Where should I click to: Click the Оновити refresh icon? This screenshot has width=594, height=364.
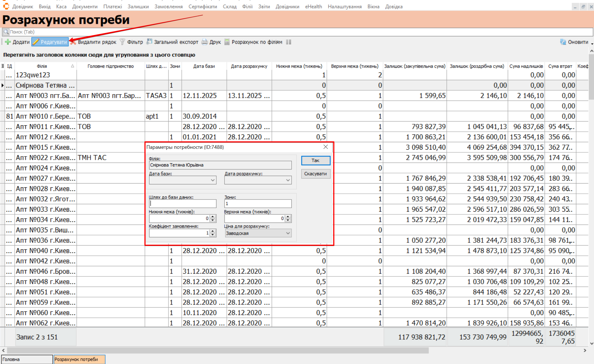coord(563,42)
